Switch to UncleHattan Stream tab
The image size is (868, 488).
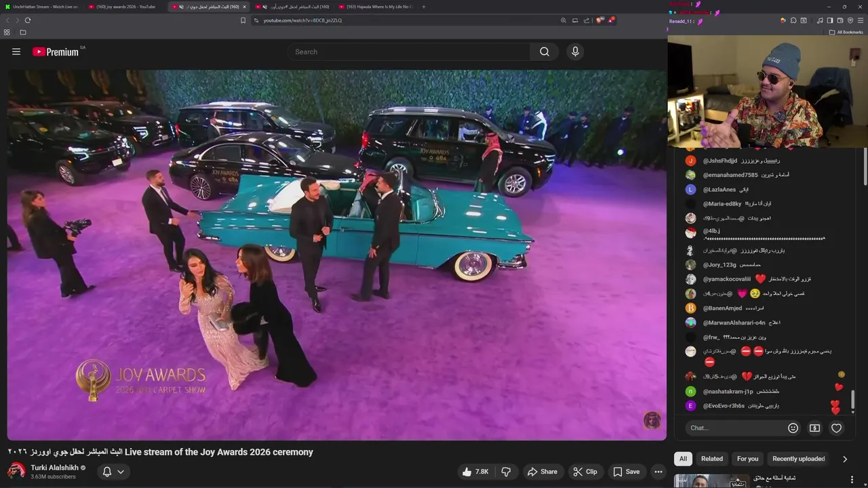[42, 7]
